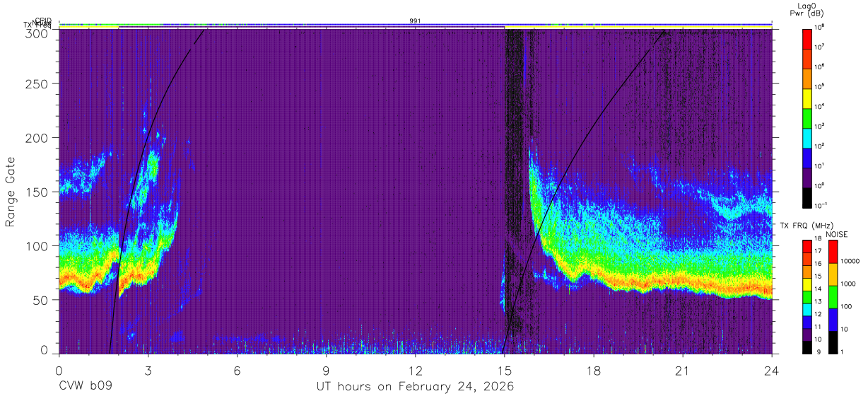Click the x-axis tick label '24'
Screen dimensions: 868x401
click(771, 371)
